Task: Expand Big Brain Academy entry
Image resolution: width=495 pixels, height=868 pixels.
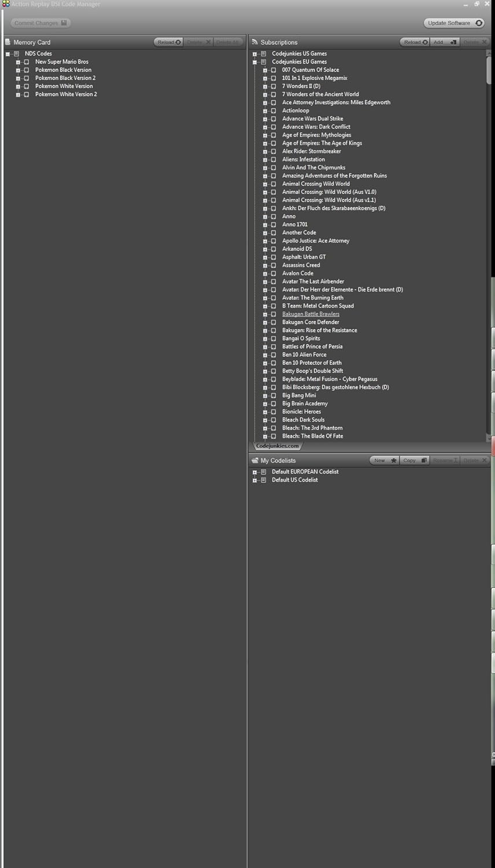Action: (265, 404)
